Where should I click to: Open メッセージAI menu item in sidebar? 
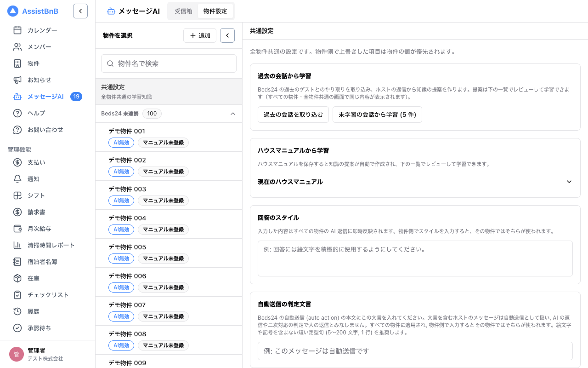[48, 97]
